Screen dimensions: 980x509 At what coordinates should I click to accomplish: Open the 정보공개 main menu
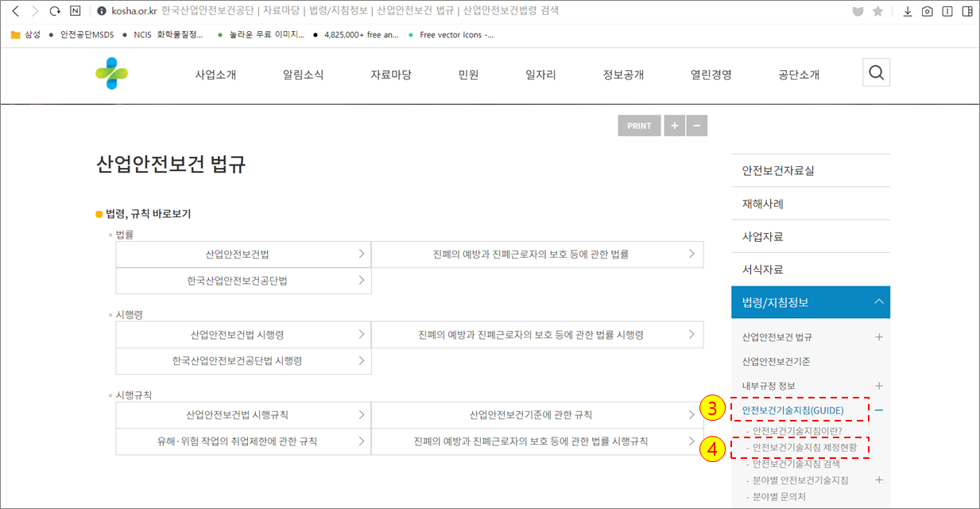[623, 75]
